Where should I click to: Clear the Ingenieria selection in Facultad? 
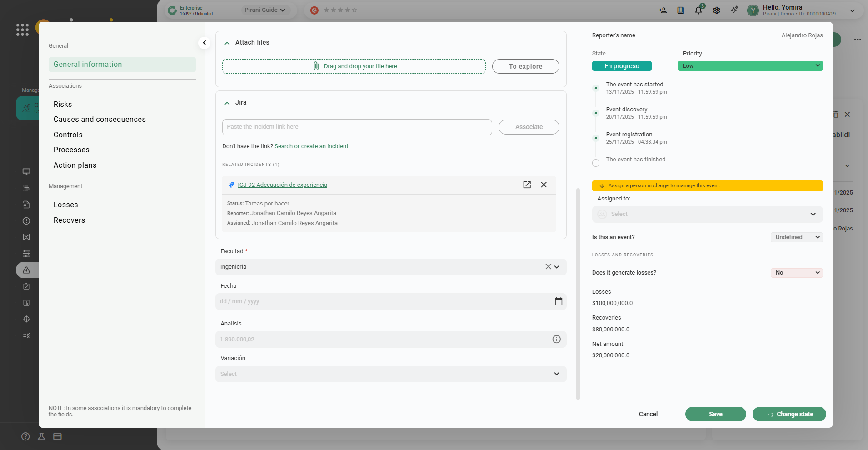point(548,267)
